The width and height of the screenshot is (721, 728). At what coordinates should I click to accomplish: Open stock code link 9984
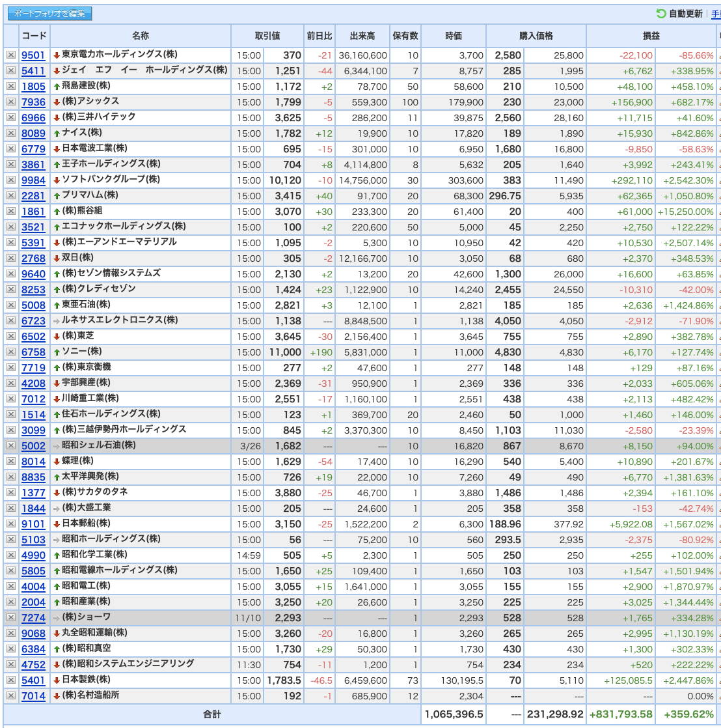(x=33, y=180)
